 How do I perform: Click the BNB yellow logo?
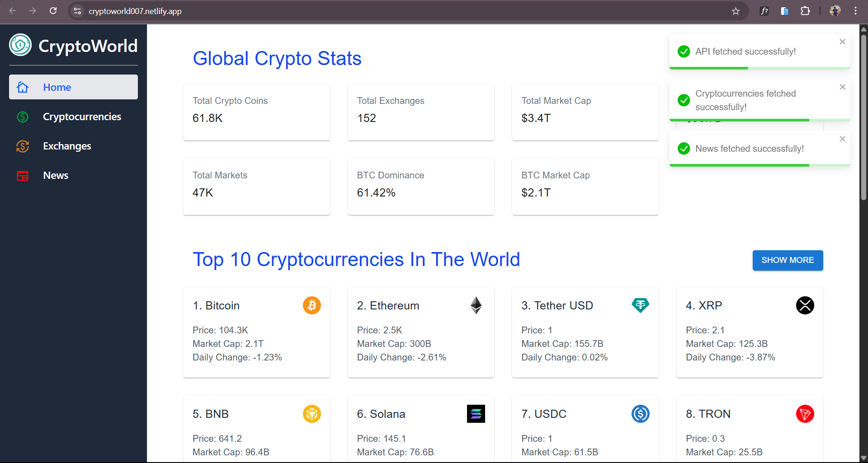(312, 414)
